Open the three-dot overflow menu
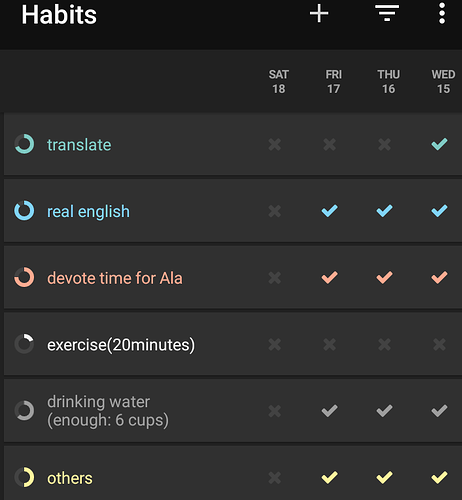462x500 pixels. [442, 13]
